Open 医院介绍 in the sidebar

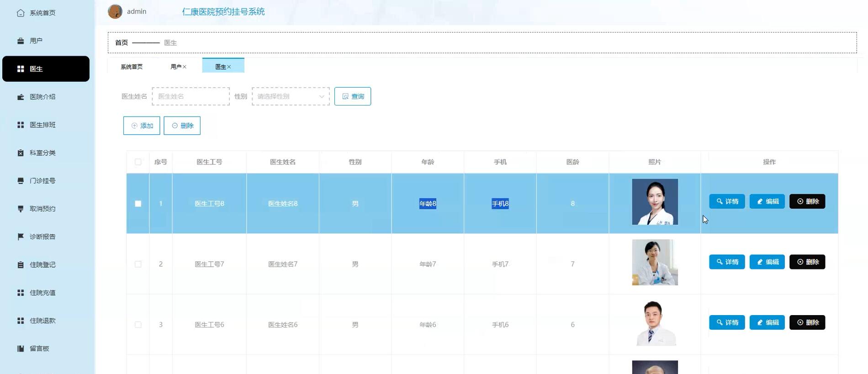46,97
